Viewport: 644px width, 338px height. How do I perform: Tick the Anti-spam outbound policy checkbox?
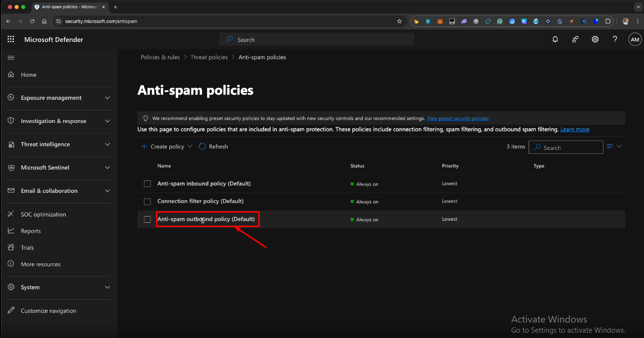(x=147, y=219)
